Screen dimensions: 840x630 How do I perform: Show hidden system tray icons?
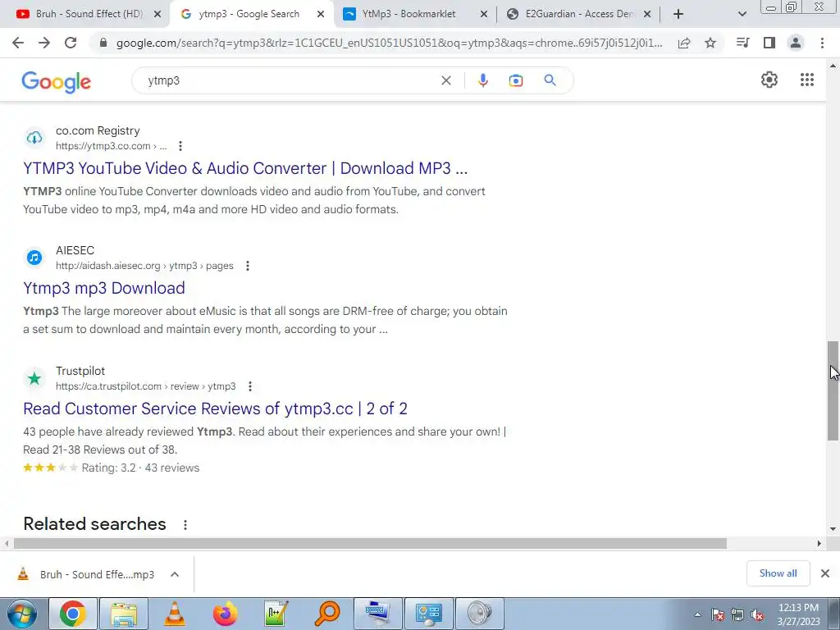697,615
